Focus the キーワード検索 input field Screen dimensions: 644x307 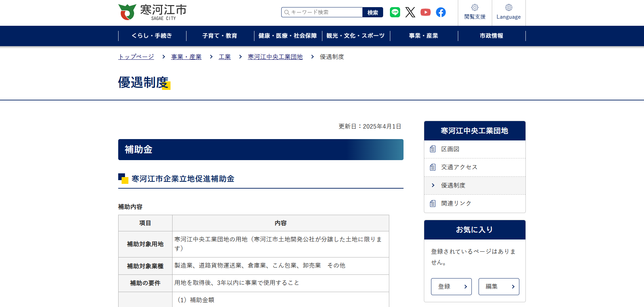click(x=322, y=12)
